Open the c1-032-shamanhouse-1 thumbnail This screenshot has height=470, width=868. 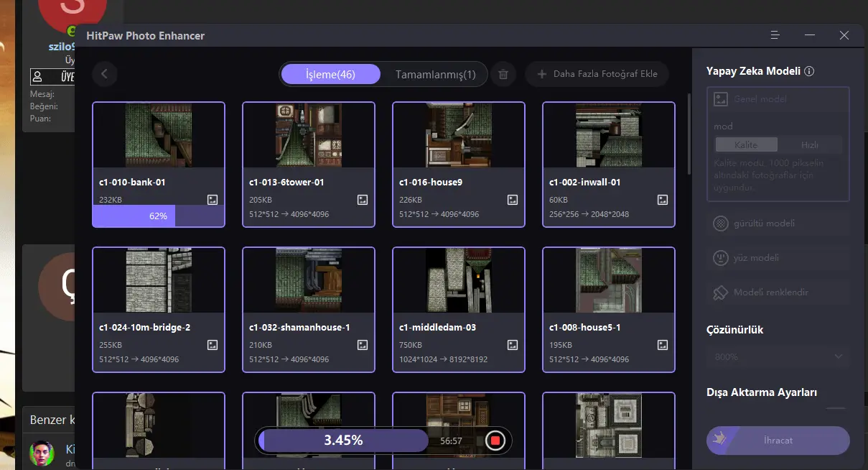coord(309,280)
